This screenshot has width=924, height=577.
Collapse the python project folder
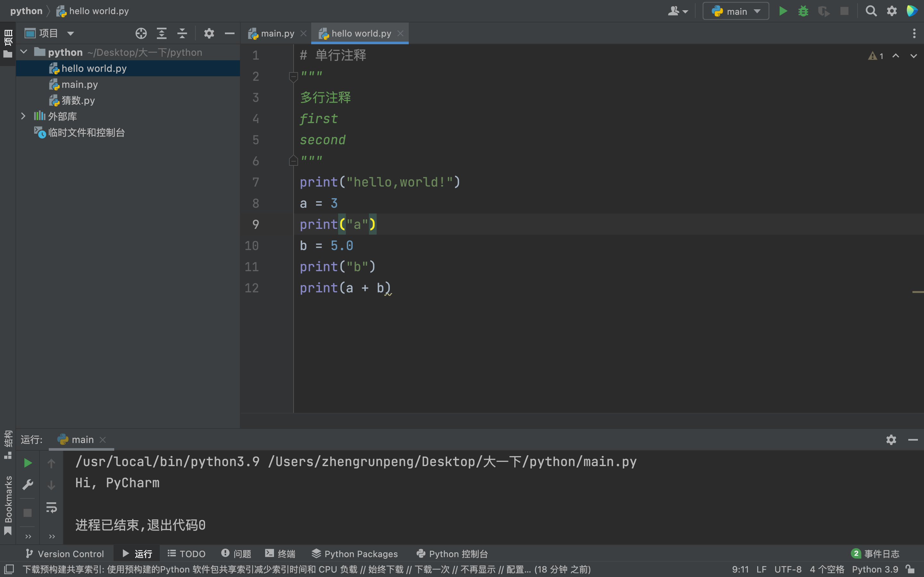(24, 52)
